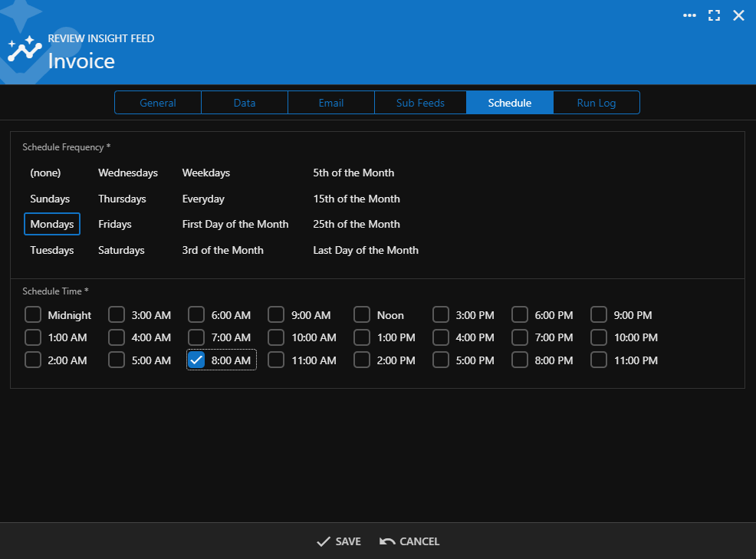Go to the Email tab
The width and height of the screenshot is (756, 559).
[331, 103]
